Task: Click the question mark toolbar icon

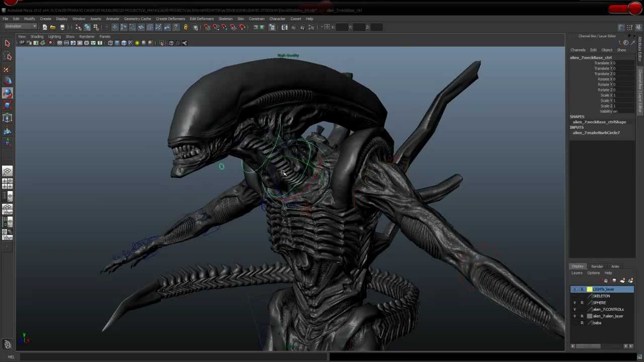Action: point(176,27)
